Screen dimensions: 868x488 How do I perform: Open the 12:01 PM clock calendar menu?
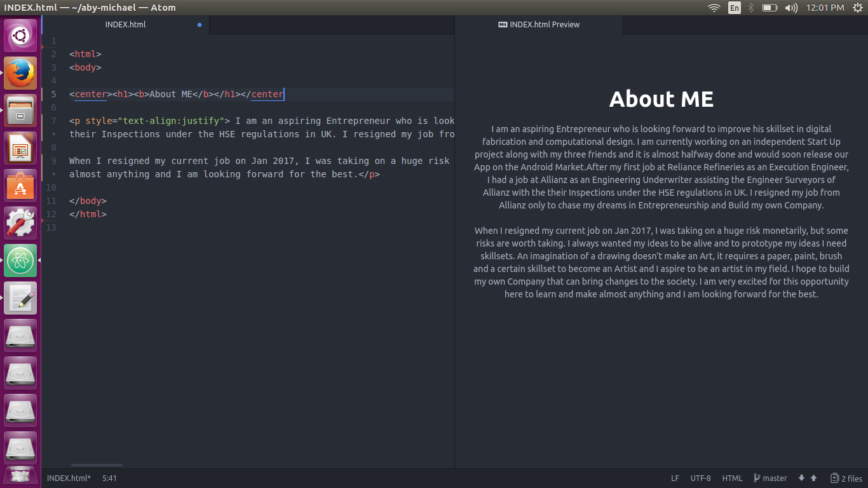click(825, 8)
